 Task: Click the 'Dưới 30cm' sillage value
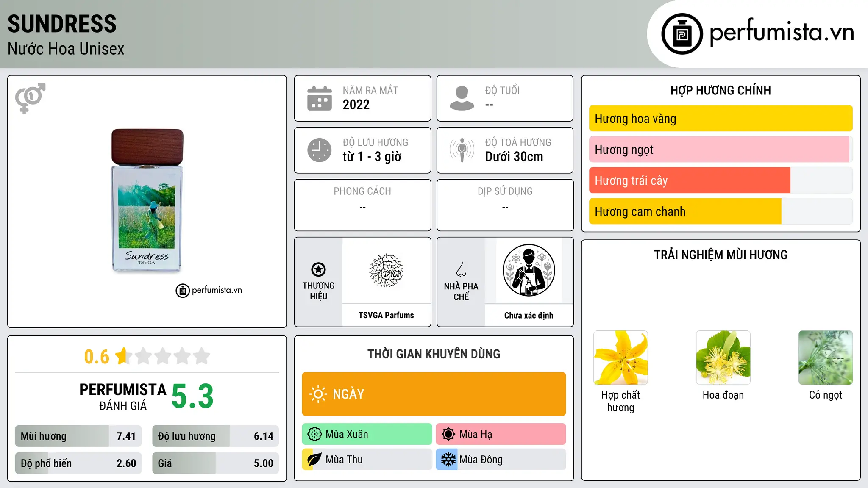(x=514, y=157)
